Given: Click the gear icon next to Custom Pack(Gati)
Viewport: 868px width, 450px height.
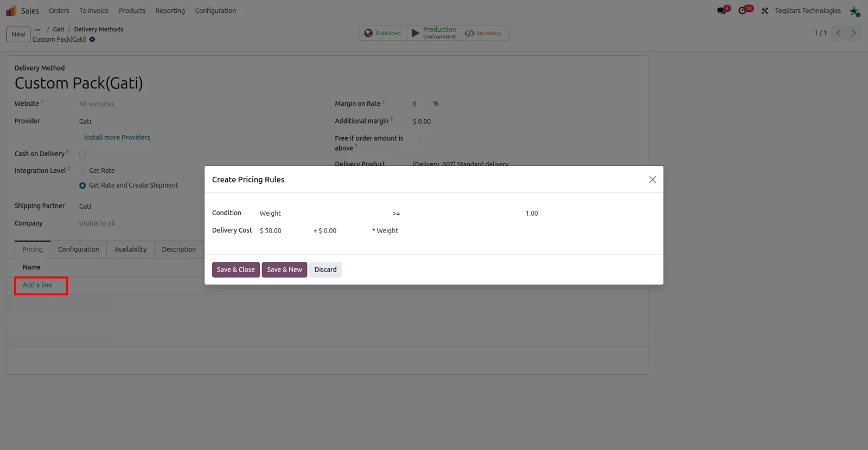Looking at the screenshot, I should point(92,40).
